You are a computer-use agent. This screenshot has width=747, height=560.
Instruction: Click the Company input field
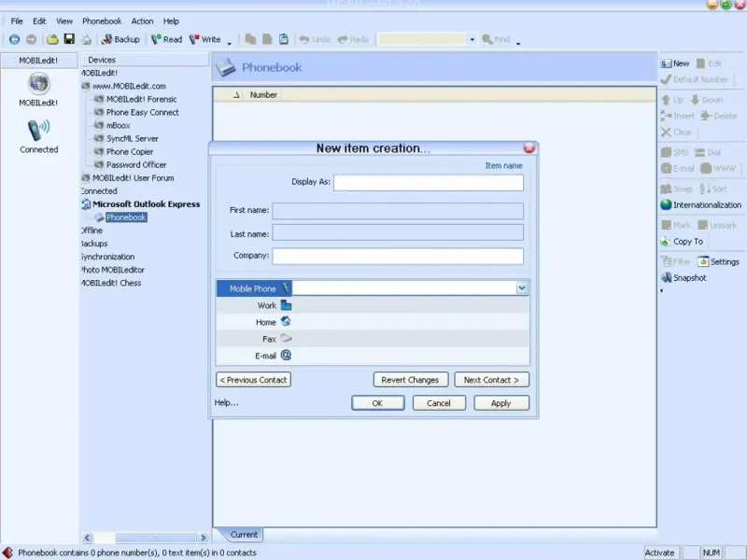tap(398, 256)
